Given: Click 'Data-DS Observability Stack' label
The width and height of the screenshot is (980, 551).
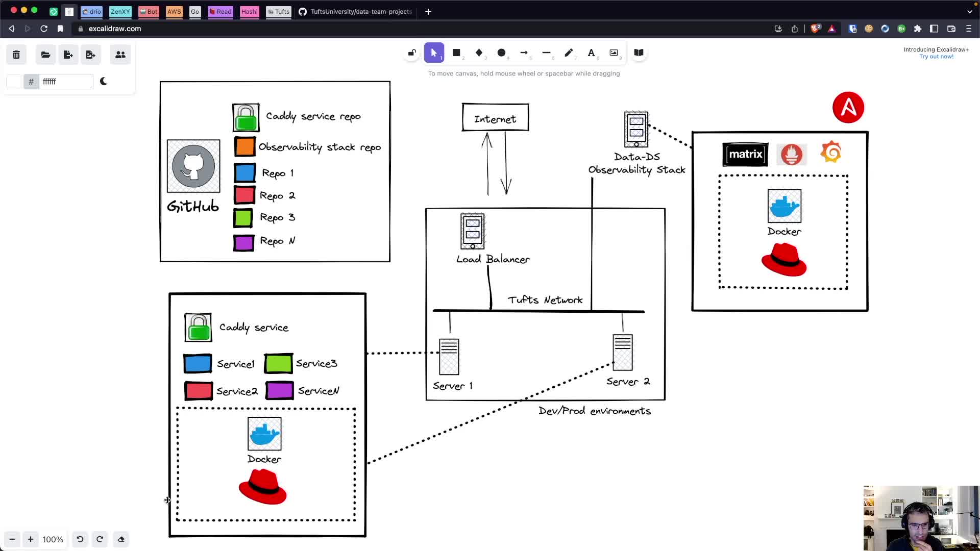Looking at the screenshot, I should pos(637,163).
